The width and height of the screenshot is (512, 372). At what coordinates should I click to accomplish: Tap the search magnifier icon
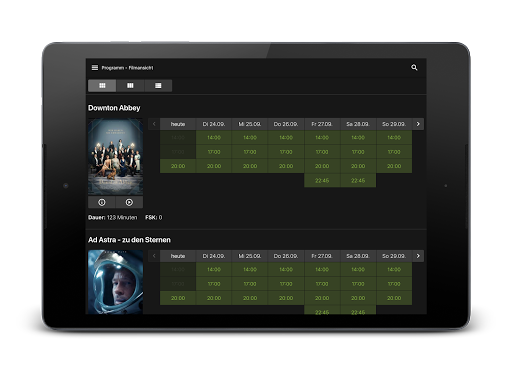(x=414, y=68)
